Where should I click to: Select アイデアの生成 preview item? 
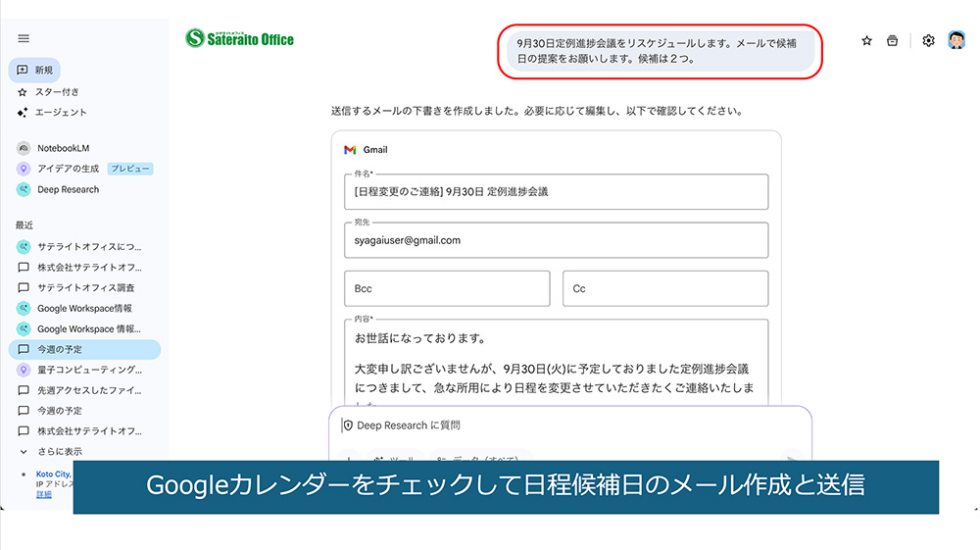pyautogui.click(x=71, y=169)
